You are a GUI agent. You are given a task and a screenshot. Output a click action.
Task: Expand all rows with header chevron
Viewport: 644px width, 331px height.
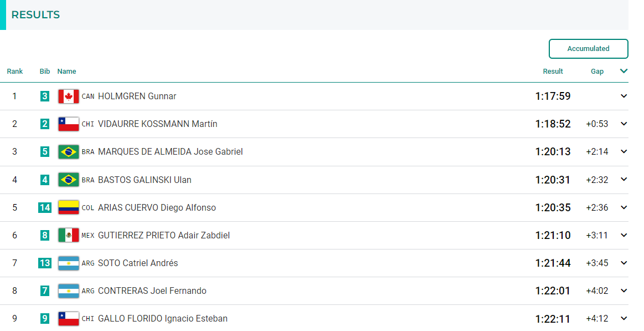624,71
